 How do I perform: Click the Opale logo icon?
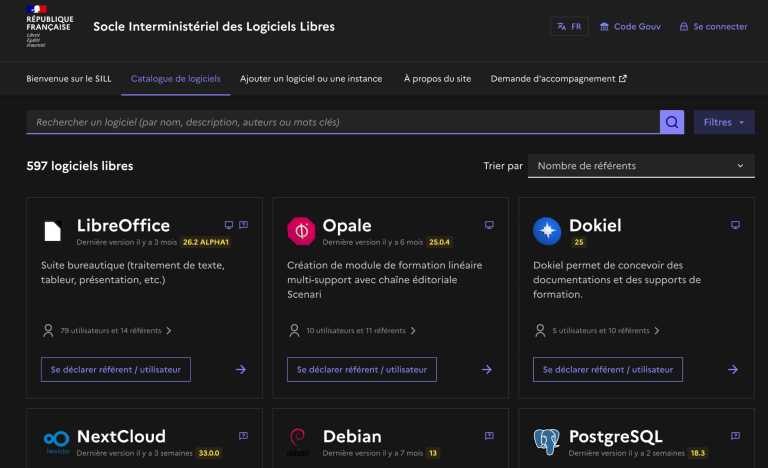tap(301, 231)
